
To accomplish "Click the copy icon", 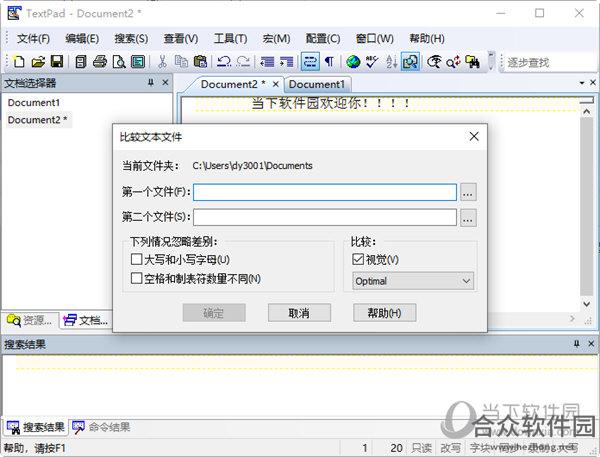I will coord(181,62).
